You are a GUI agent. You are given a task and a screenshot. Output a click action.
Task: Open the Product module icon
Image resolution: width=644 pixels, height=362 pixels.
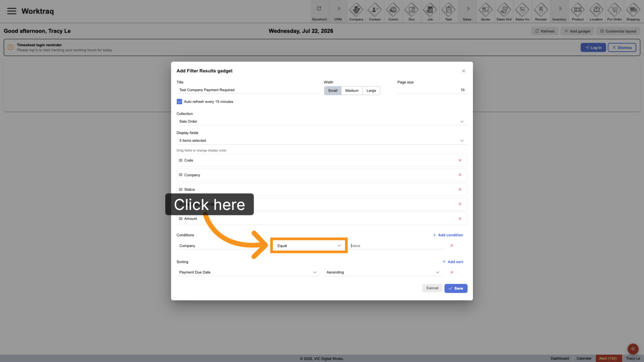click(x=578, y=11)
